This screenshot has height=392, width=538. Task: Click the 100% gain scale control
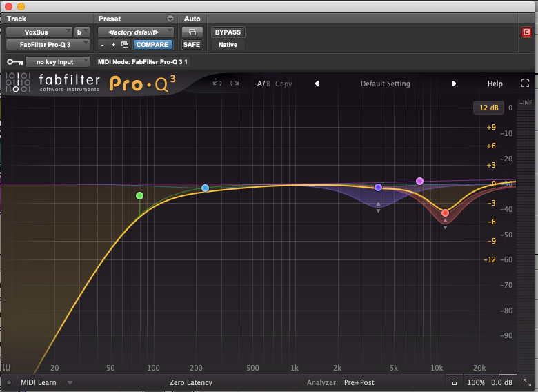(476, 382)
